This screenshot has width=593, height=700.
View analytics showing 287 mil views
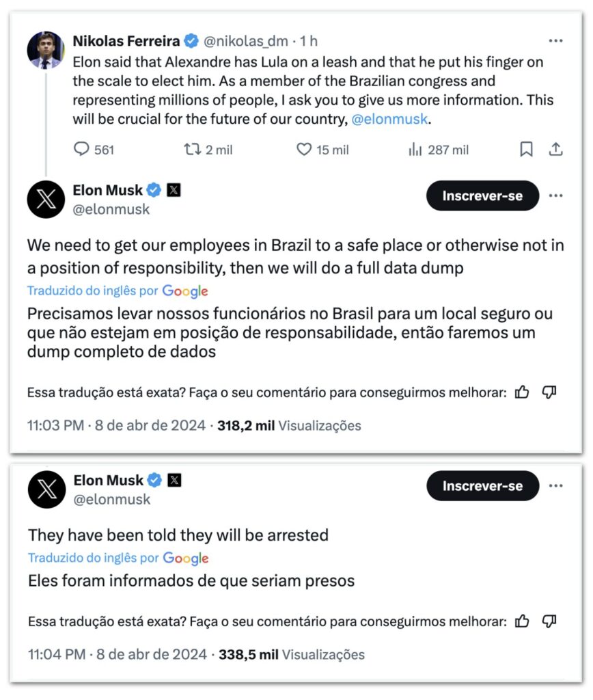438,150
